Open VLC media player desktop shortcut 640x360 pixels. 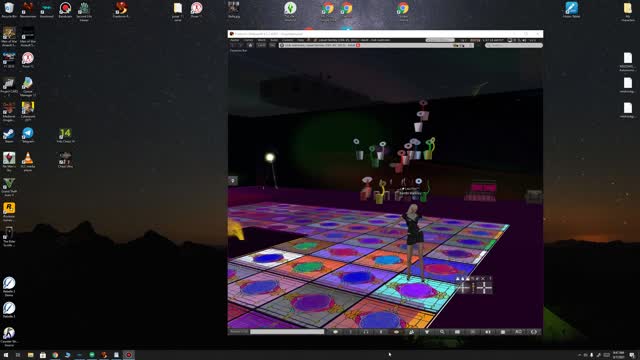coord(28,161)
